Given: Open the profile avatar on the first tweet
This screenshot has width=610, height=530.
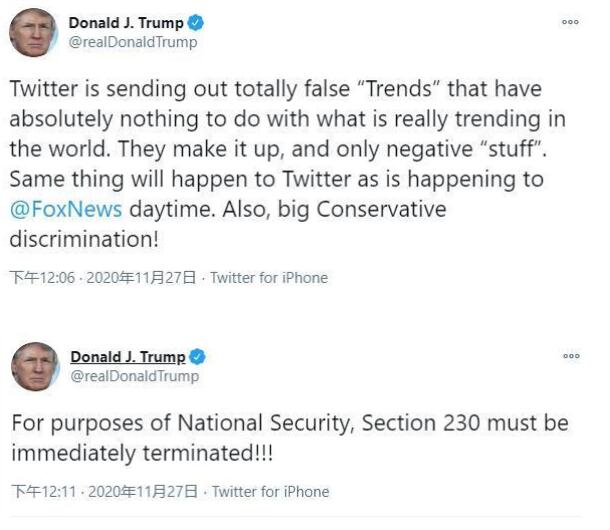Looking at the screenshot, I should click(x=34, y=32).
